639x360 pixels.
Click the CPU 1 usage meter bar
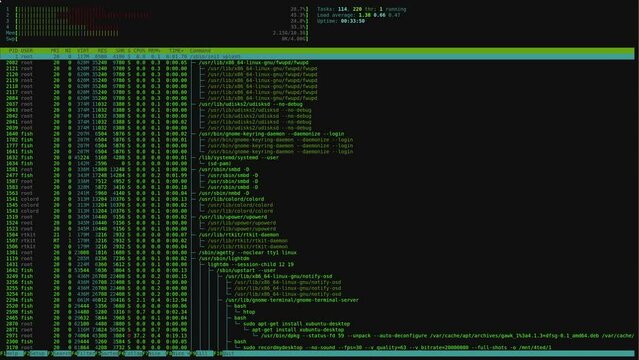[x=157, y=9]
